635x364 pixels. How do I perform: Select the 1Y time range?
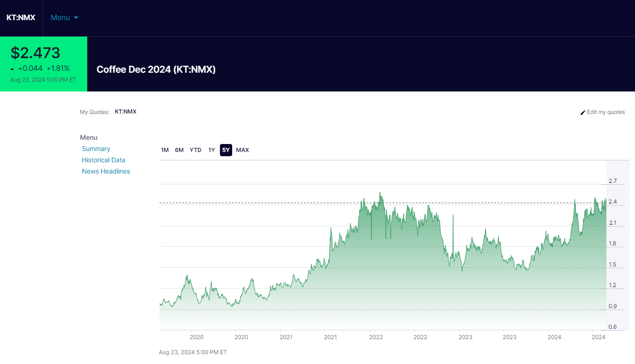coord(212,150)
